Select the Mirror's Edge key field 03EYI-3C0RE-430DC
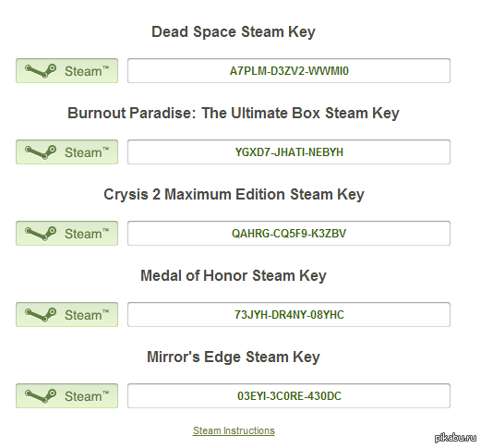The image size is (481, 448). [289, 396]
